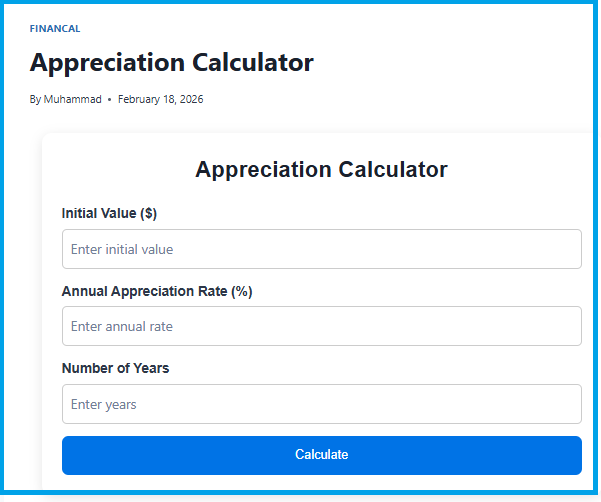The image size is (601, 502).
Task: Click the Annual Appreciation Rate (%) label
Action: coord(157,291)
